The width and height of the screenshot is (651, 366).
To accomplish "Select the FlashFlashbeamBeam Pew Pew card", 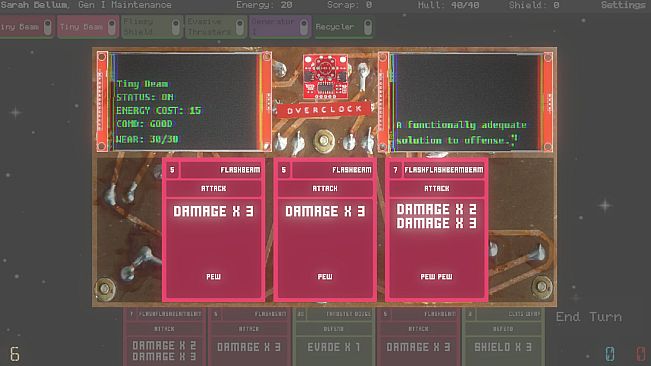I will (x=437, y=229).
